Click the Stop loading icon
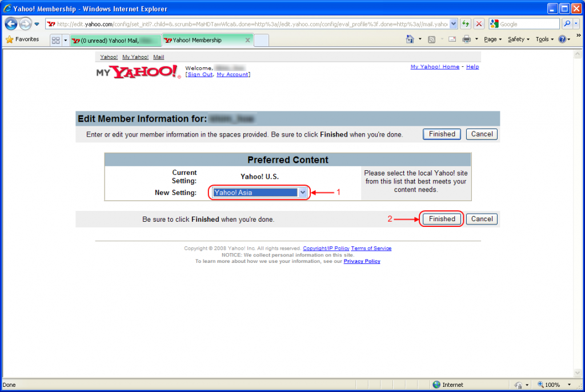Viewport: 585px width, 392px height. (479, 24)
